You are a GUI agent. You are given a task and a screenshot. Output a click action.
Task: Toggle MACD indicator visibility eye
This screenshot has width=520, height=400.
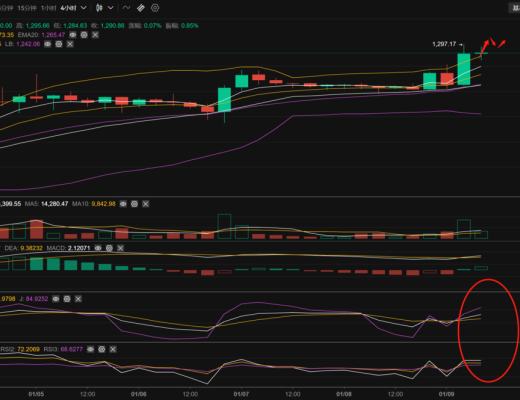98,248
